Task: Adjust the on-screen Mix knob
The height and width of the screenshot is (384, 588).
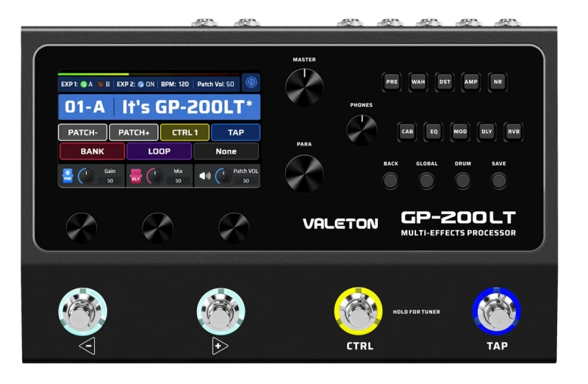Action: (x=154, y=176)
